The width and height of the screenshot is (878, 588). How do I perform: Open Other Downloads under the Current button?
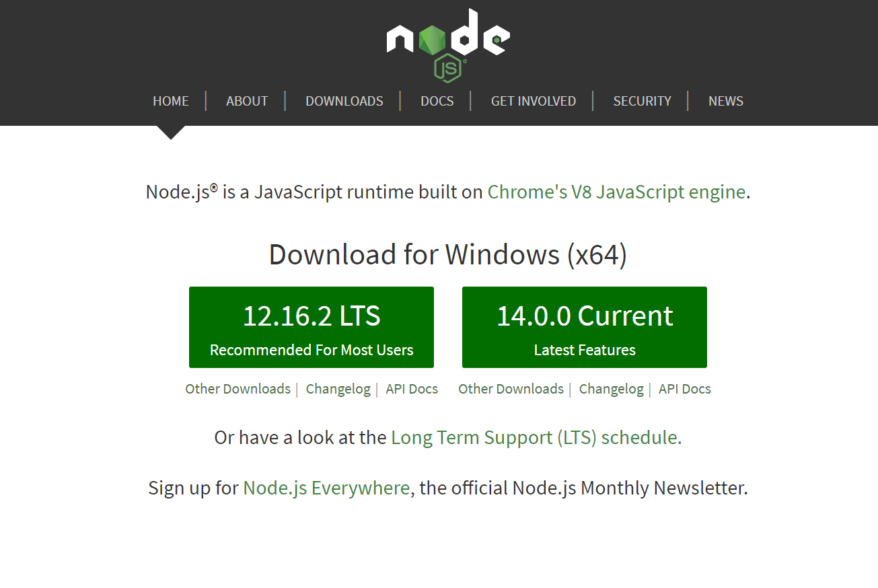(x=511, y=389)
